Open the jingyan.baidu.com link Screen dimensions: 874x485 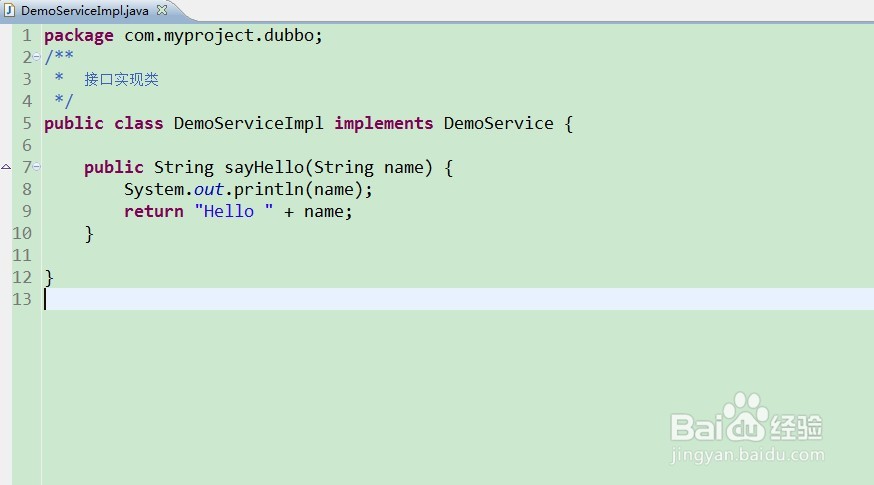pos(747,455)
